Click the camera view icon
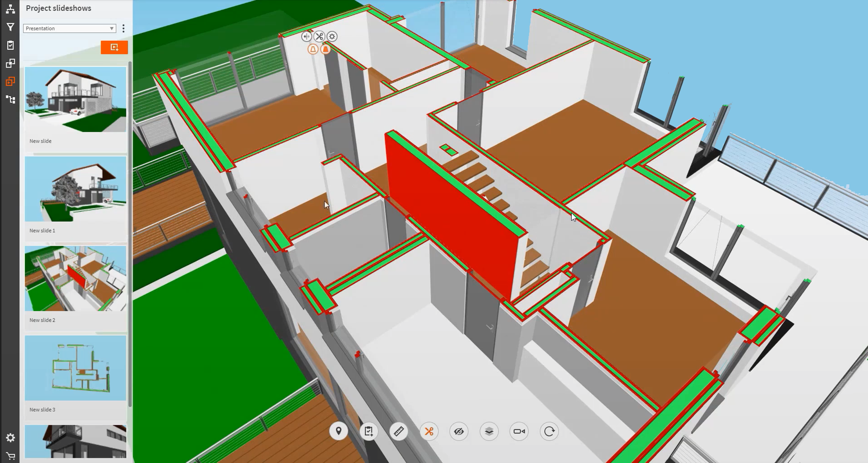The width and height of the screenshot is (868, 463). (519, 431)
